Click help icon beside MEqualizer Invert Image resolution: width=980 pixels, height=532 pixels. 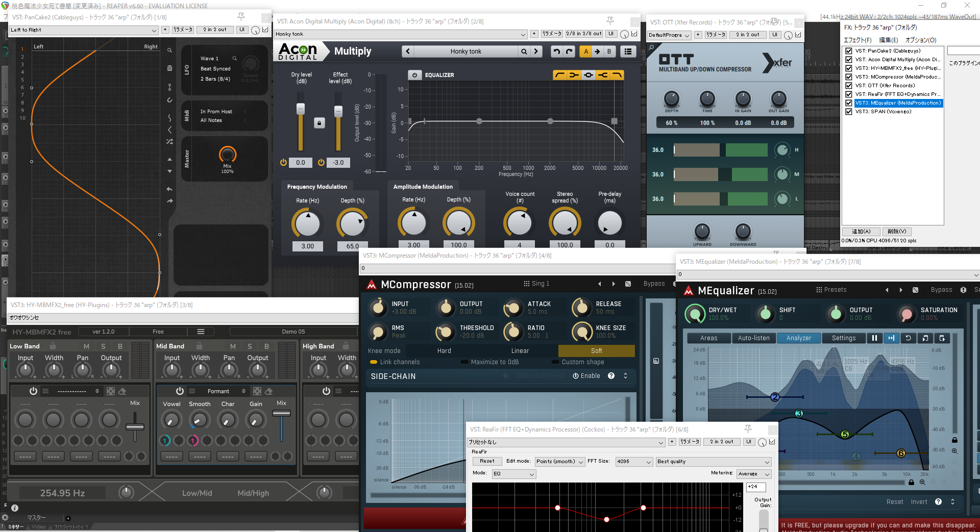(x=938, y=502)
